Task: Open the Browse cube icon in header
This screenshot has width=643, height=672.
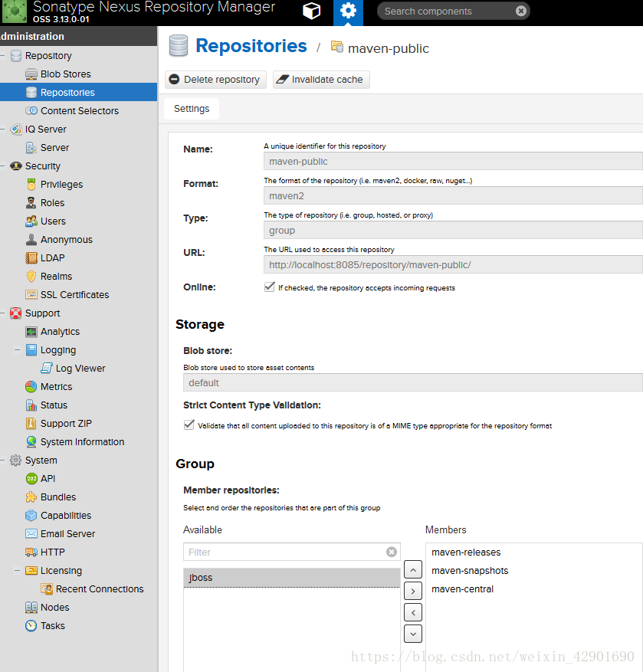Action: [x=312, y=11]
